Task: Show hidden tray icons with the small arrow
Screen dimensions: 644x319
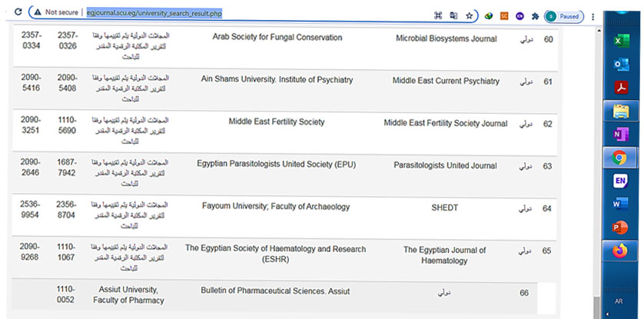Action: [607, 315]
